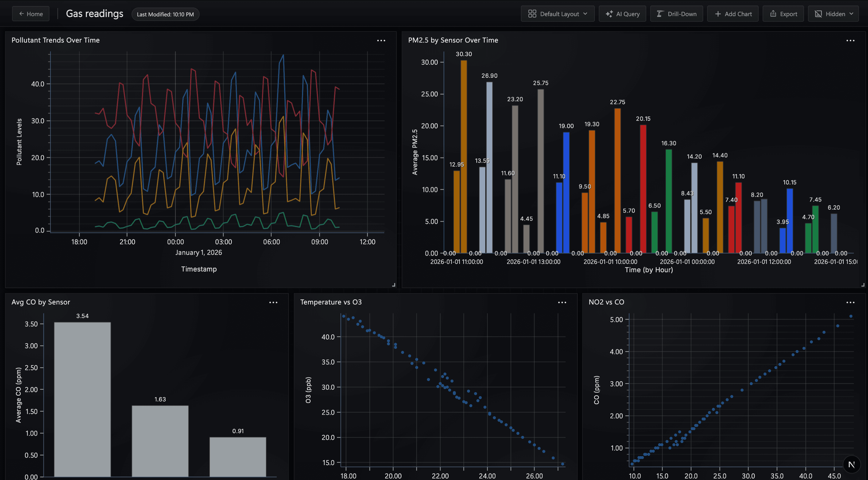
Task: Click the Hidden chevron arrow
Action: 851,14
